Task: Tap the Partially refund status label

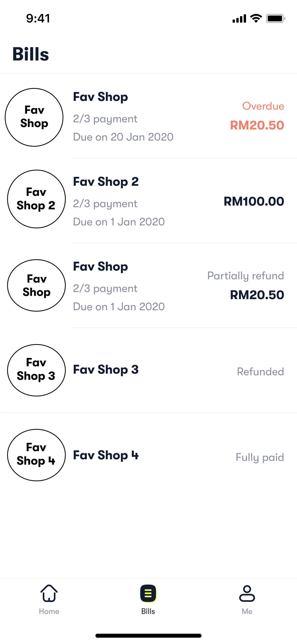Action: tap(246, 276)
